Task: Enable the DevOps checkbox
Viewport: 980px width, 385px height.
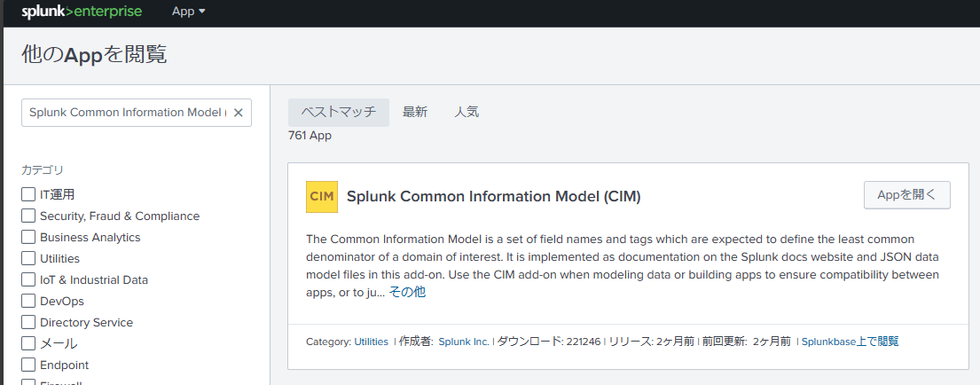Action: (28, 301)
